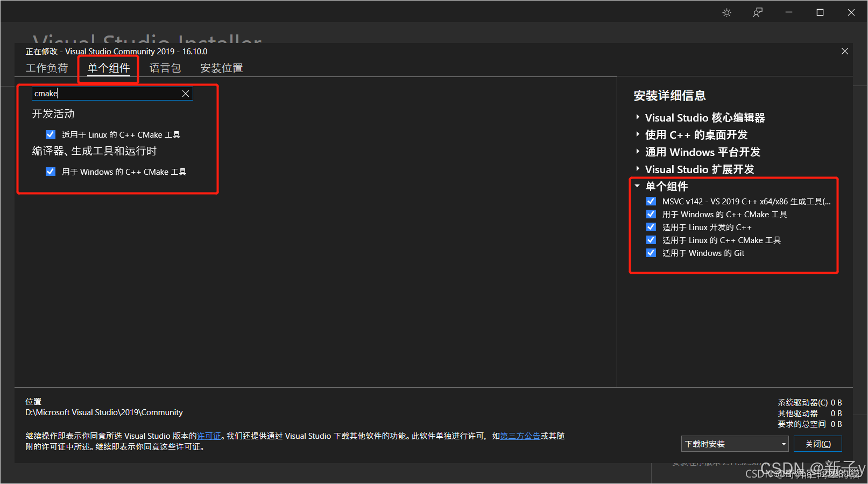Uncheck 用于 Windows 的 C++ CMake 工具
Image resolution: width=868 pixels, height=484 pixels.
50,172
